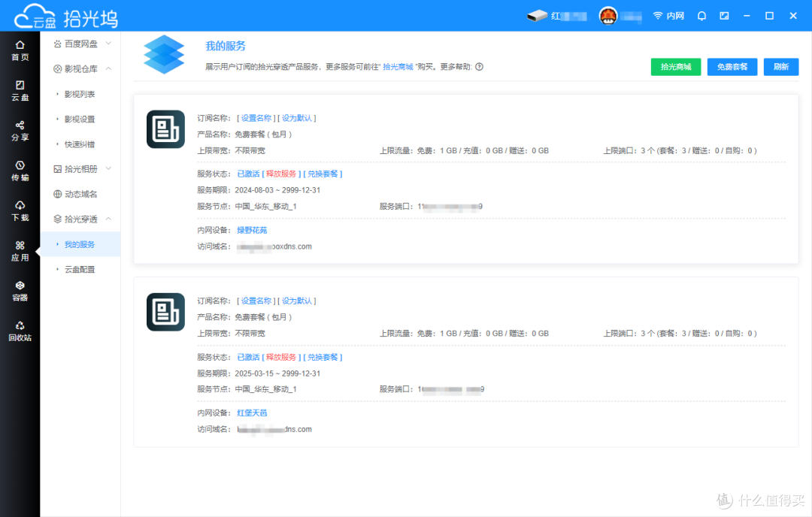Click the 内网 network status indicator
Image resolution: width=812 pixels, height=517 pixels.
pyautogui.click(x=668, y=16)
